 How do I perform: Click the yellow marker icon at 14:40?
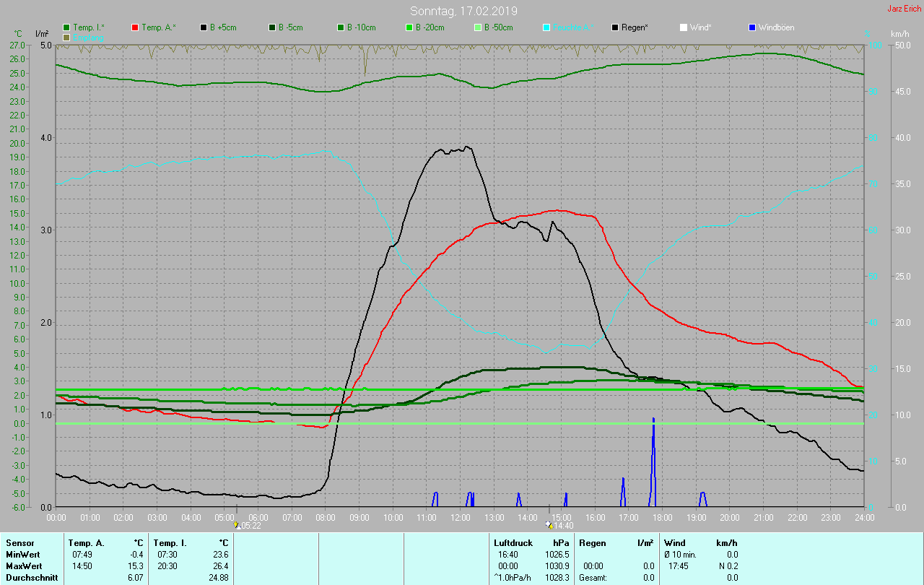549,526
